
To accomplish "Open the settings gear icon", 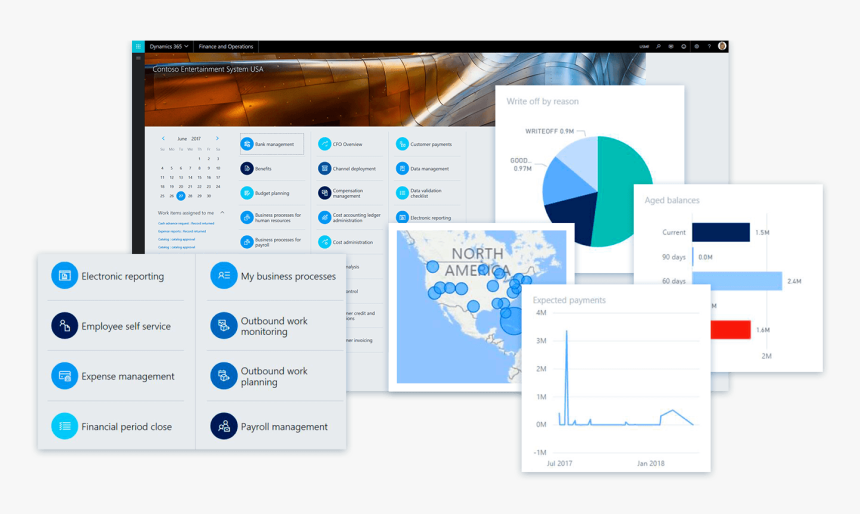I will pos(697,47).
